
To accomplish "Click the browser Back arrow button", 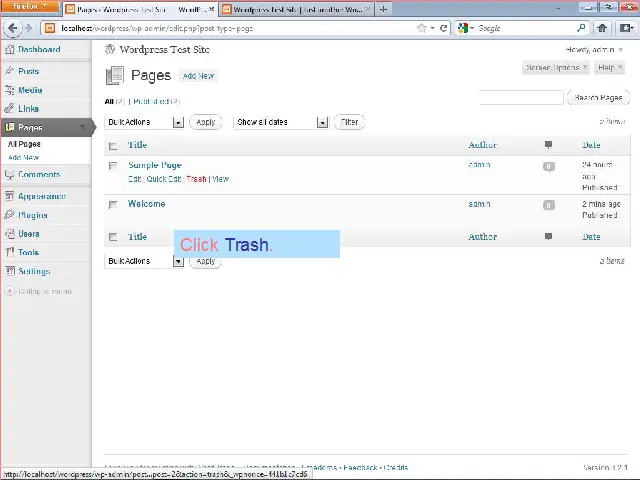I will pyautogui.click(x=13, y=28).
